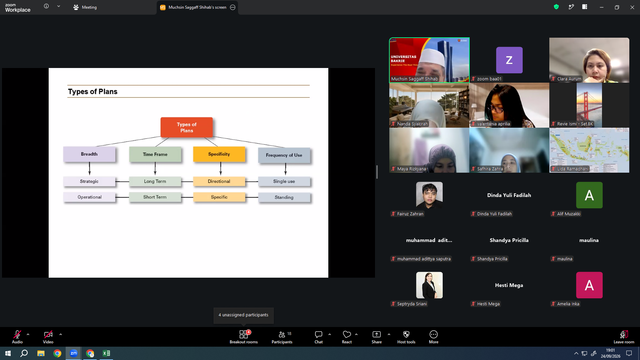Click green A avatar of Alif Muzakki
This screenshot has height=360, width=640.
pyautogui.click(x=589, y=195)
